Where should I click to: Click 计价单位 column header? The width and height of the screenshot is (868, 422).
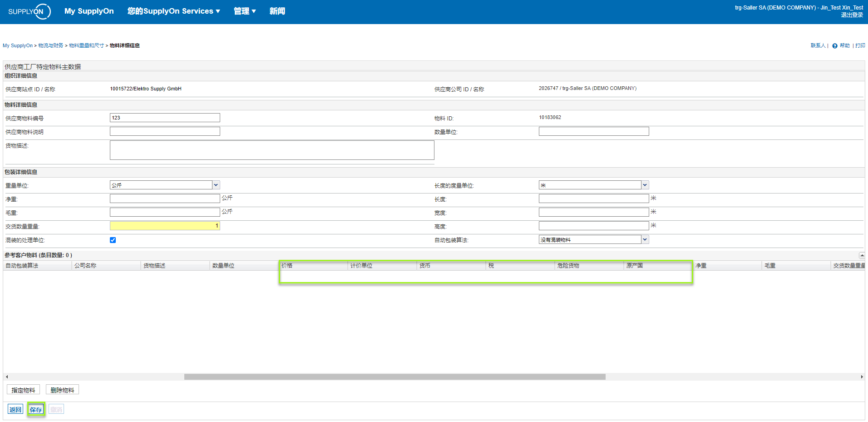[x=382, y=265]
